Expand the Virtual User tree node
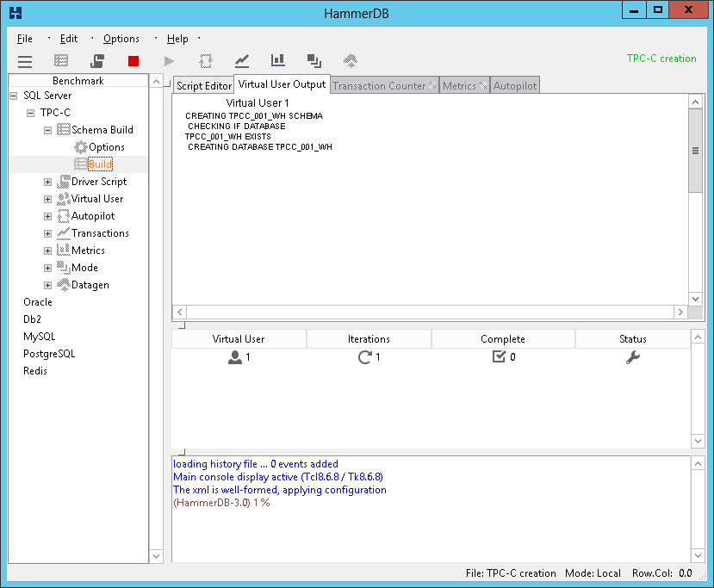 (x=48, y=199)
